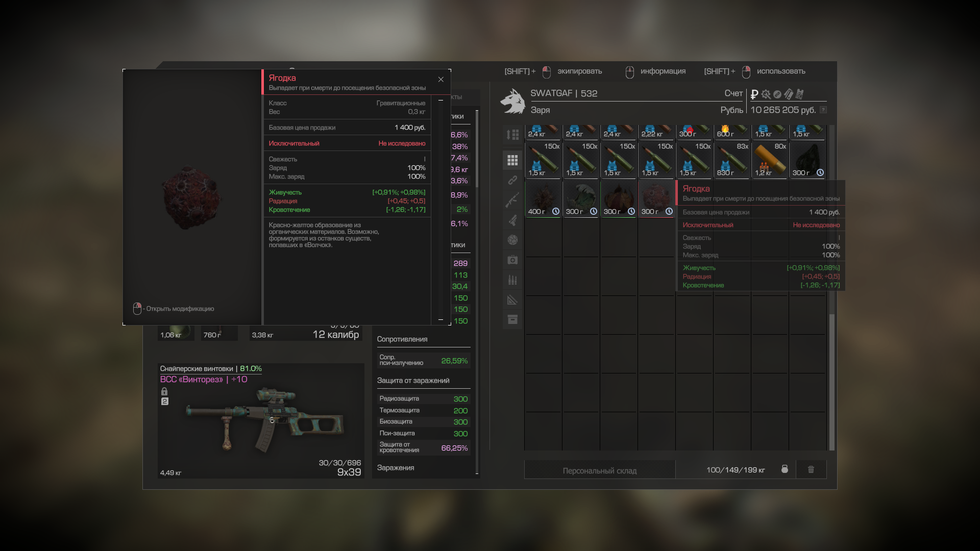Click the информация hint label
Screen dimensions: 980x551
pyautogui.click(x=663, y=71)
